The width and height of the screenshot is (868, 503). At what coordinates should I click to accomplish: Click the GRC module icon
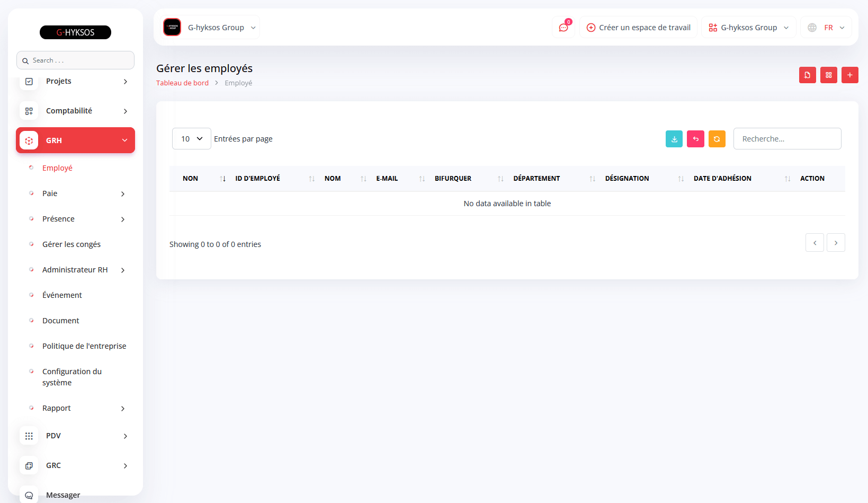coord(29,466)
